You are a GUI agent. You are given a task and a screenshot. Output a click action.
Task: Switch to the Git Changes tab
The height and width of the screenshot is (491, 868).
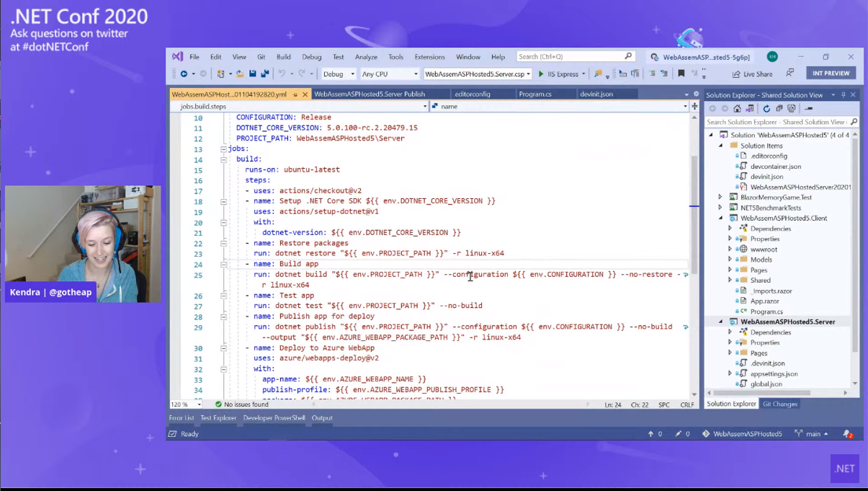780,404
